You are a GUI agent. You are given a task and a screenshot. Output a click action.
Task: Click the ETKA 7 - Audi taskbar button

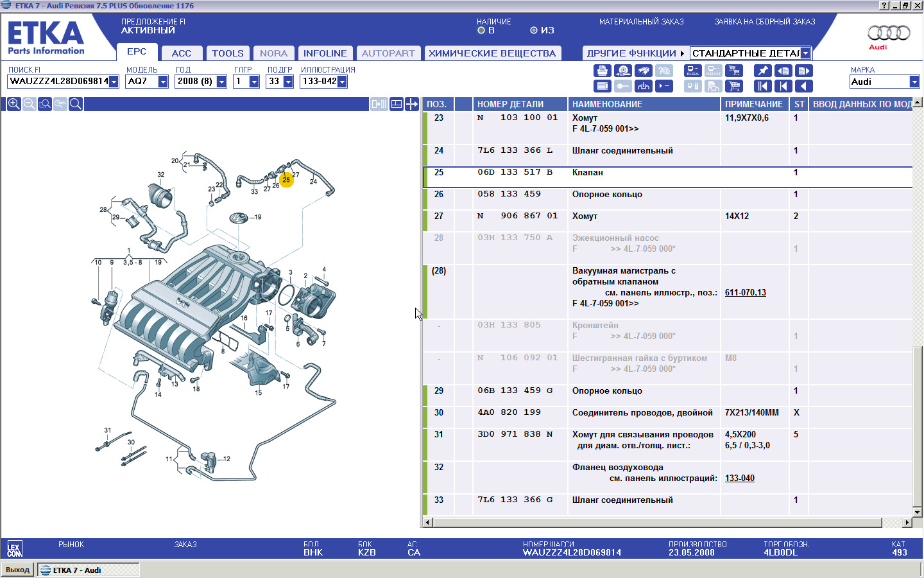click(89, 570)
